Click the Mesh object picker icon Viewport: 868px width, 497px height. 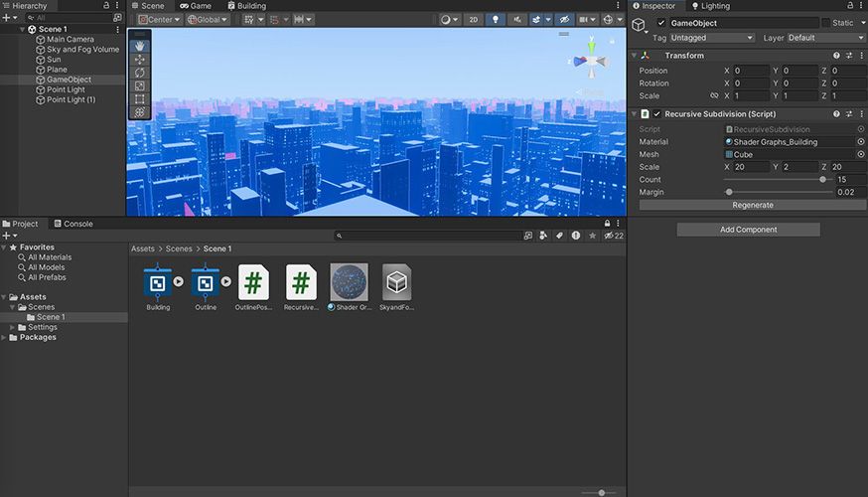[x=860, y=155]
